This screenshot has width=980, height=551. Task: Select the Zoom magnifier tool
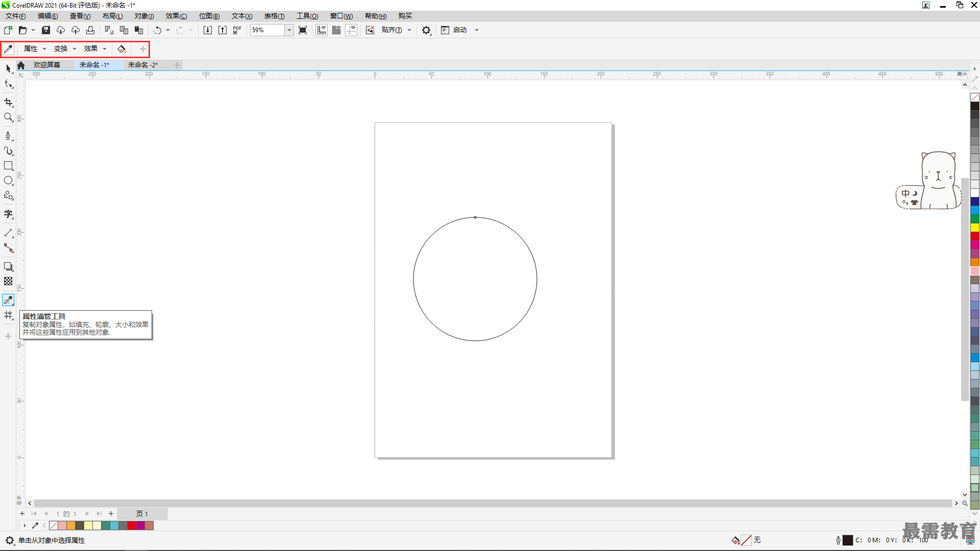(x=8, y=117)
